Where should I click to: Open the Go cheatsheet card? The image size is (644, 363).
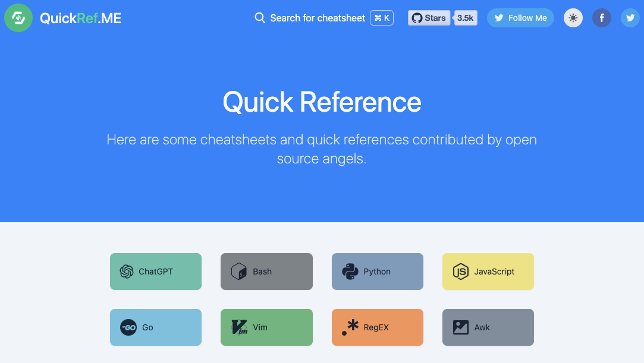[156, 327]
